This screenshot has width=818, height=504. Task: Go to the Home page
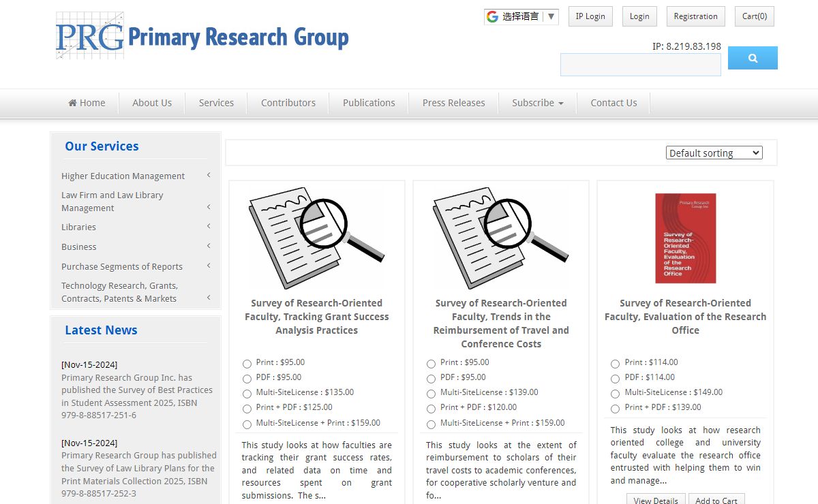point(87,103)
